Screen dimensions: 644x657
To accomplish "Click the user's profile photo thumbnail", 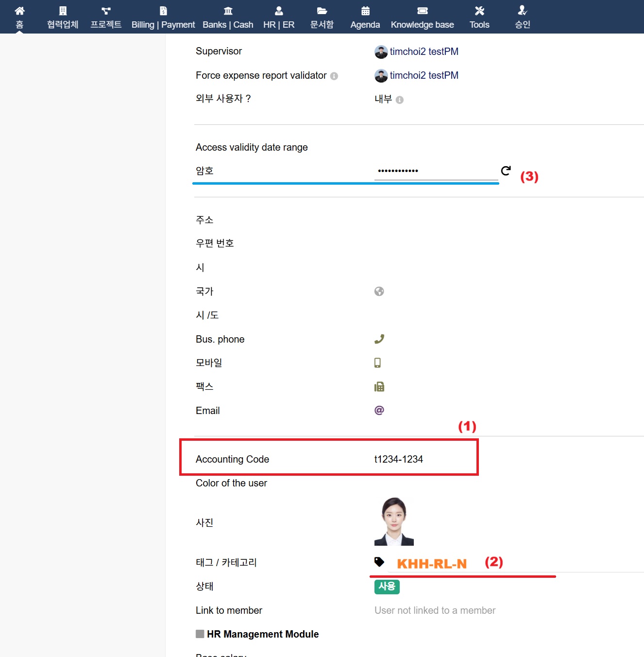I will point(394,521).
